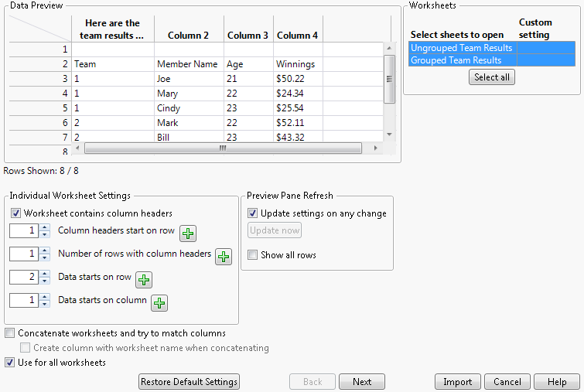The image size is (584, 392).
Task: Click the plus icon for column headers start row
Action: point(188,233)
